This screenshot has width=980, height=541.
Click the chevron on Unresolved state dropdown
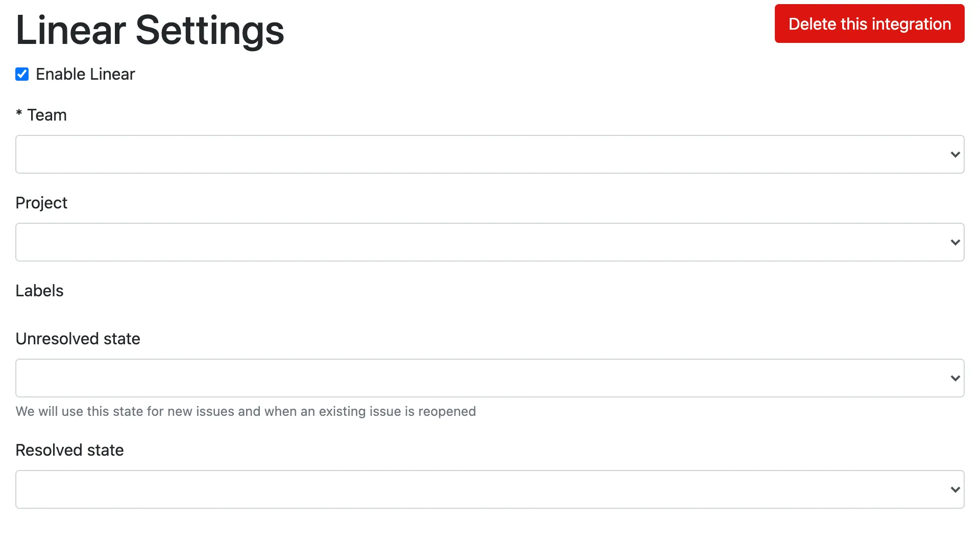(x=955, y=378)
